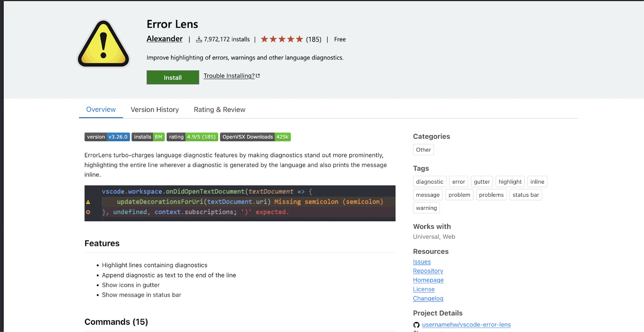Click the 'Improve highlighting of errors' description
This screenshot has width=644, height=332.
245,57
